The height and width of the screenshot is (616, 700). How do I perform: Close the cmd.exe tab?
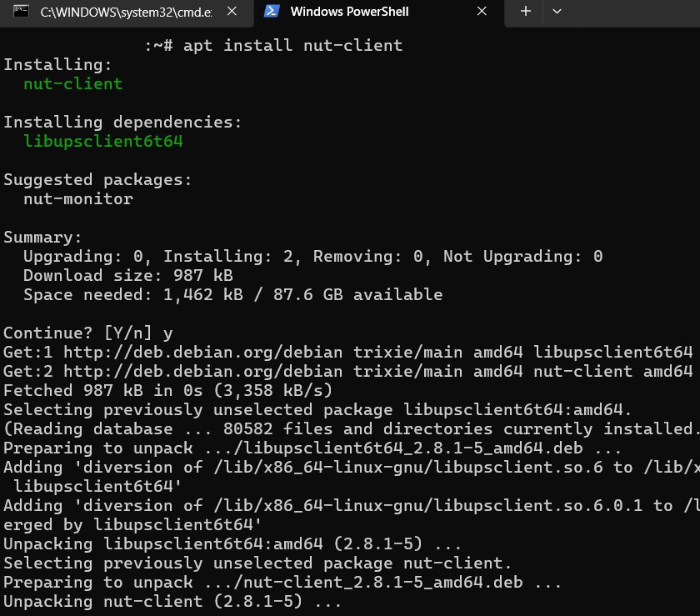tap(233, 13)
